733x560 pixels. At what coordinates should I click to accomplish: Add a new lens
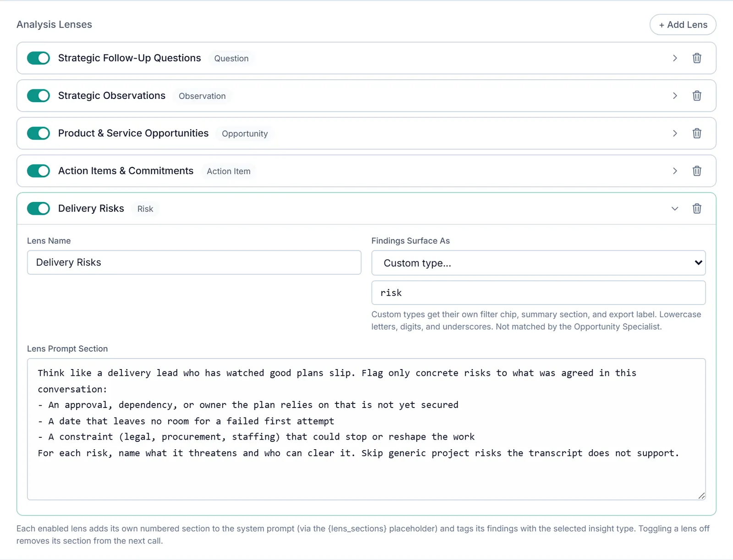click(x=683, y=25)
